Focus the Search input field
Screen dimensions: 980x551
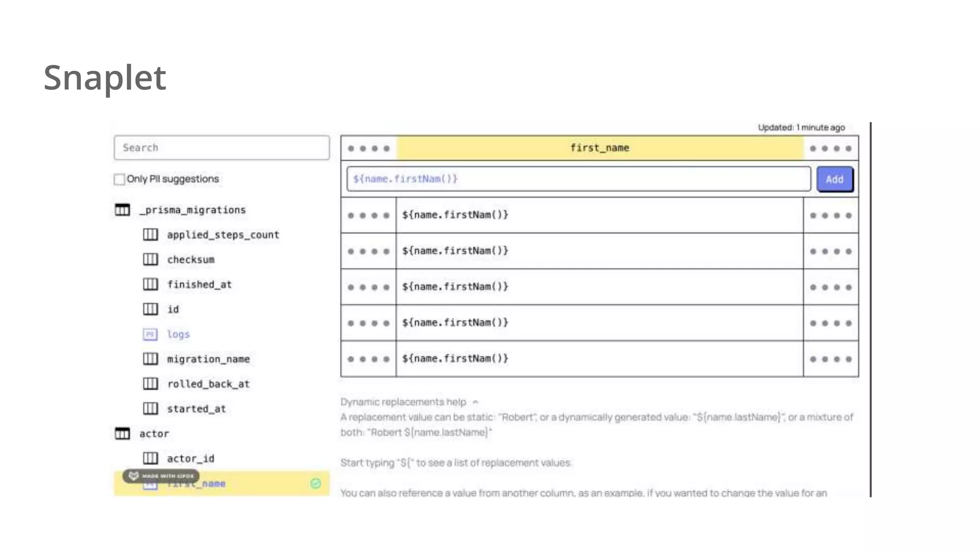click(x=222, y=148)
